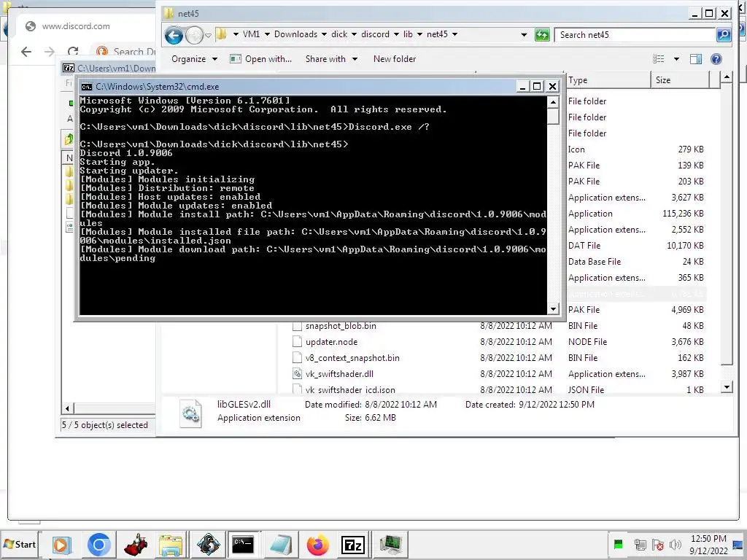
Task: Click the Explorer Forward navigation arrow
Action: (194, 35)
